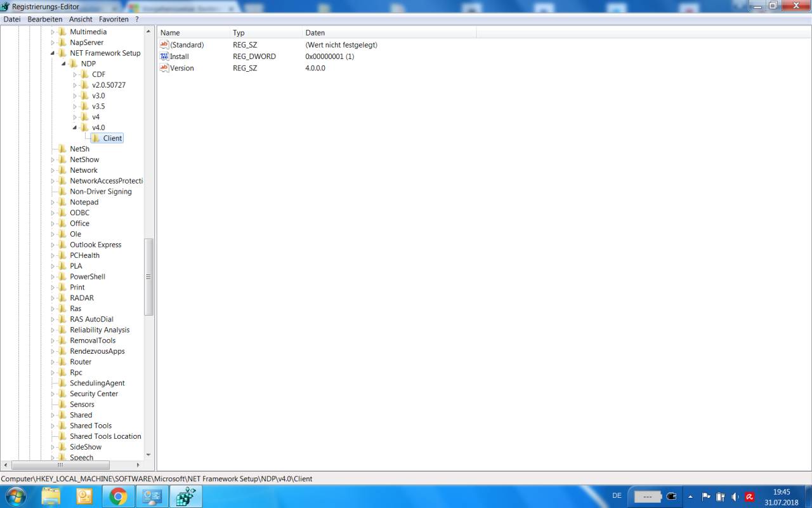The width and height of the screenshot is (812, 508).
Task: Click the Action Center flag icon
Action: 706,497
